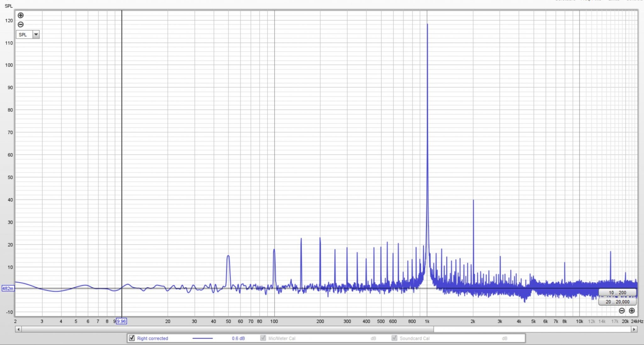The height and width of the screenshot is (345, 644).
Task: Click the Mic/Meter Cal legend label
Action: click(x=282, y=338)
